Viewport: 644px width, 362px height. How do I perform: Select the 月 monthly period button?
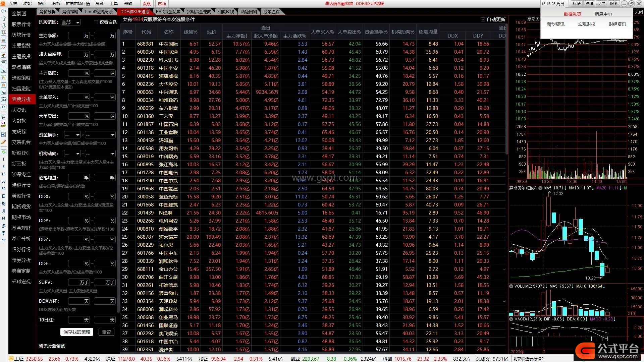(x=4, y=211)
